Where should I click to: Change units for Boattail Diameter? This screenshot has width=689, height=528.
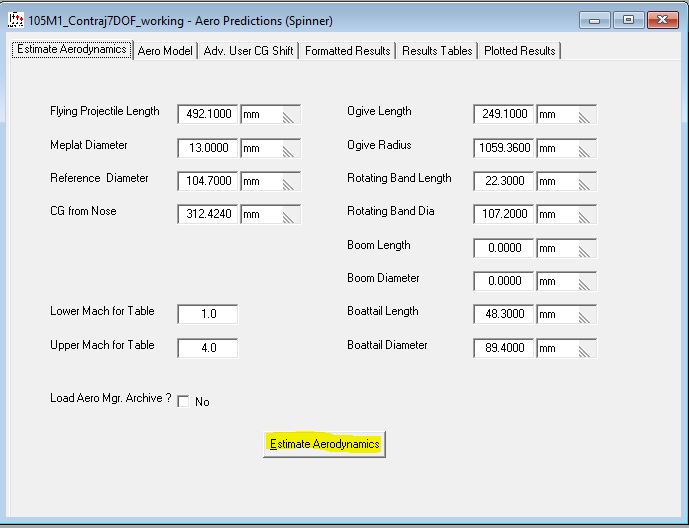(566, 348)
